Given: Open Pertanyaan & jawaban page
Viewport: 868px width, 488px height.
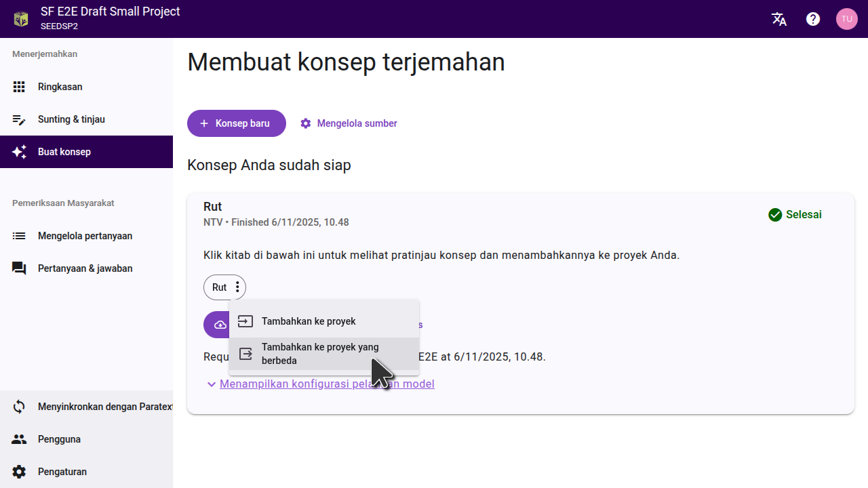Looking at the screenshot, I should click(85, 268).
